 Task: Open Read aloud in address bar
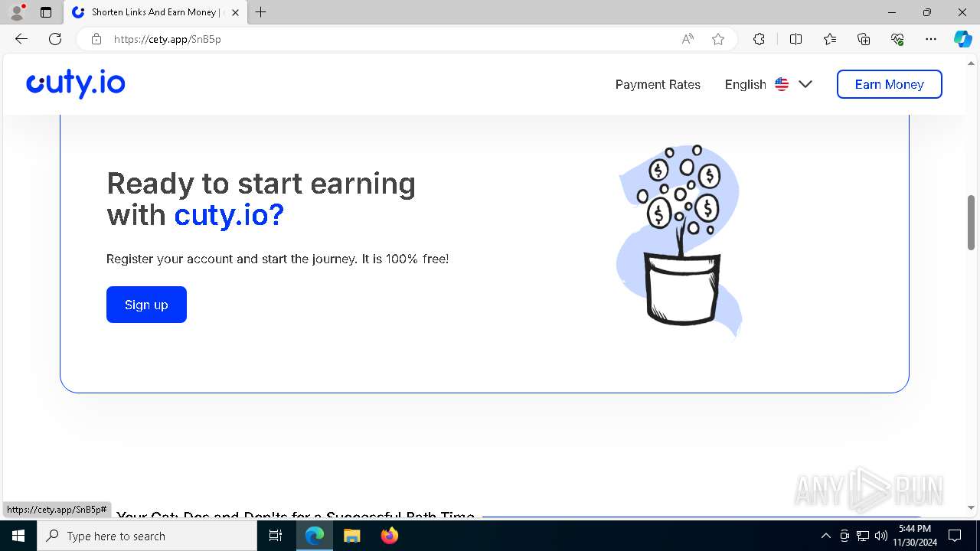(x=688, y=39)
